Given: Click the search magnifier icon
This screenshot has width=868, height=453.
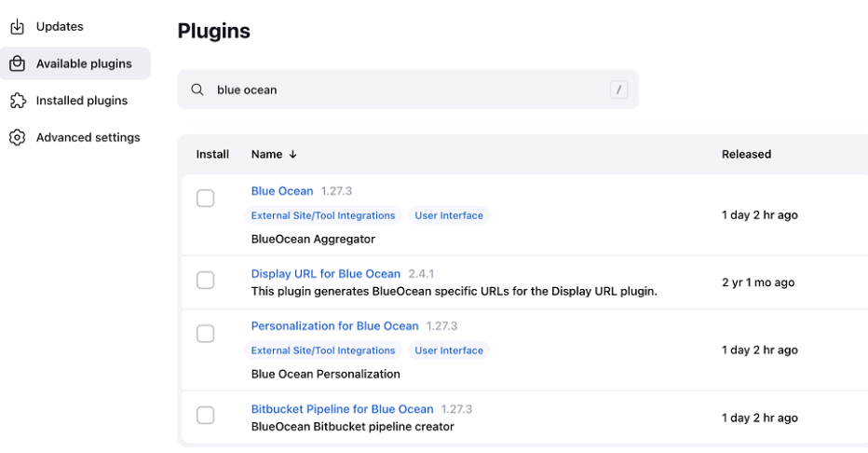Looking at the screenshot, I should point(197,89).
